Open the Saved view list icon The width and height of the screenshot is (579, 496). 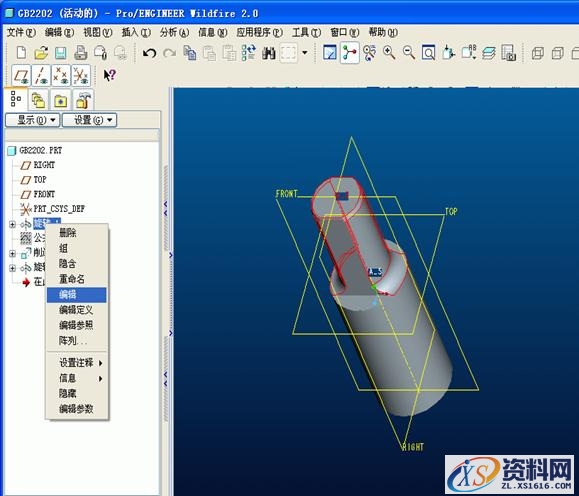[x=468, y=53]
